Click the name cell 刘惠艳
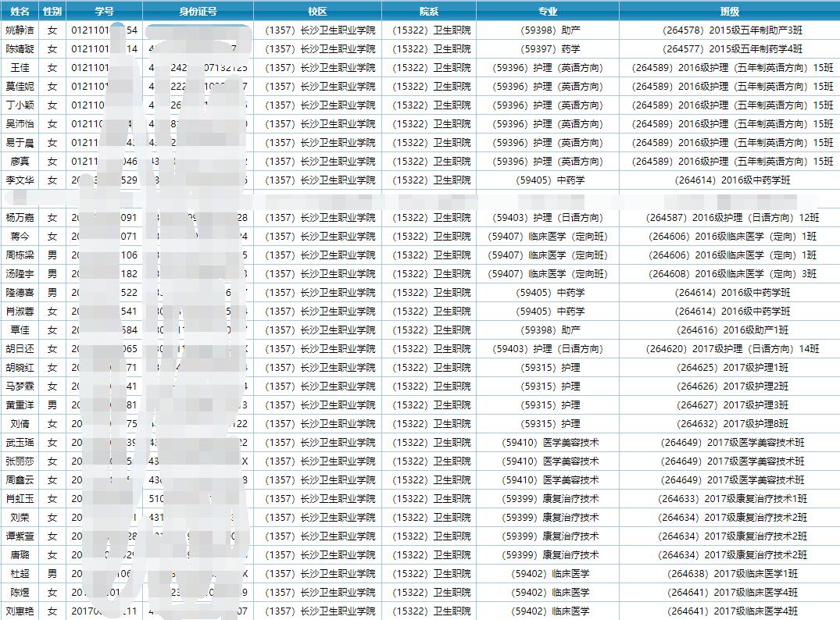 click(x=20, y=611)
